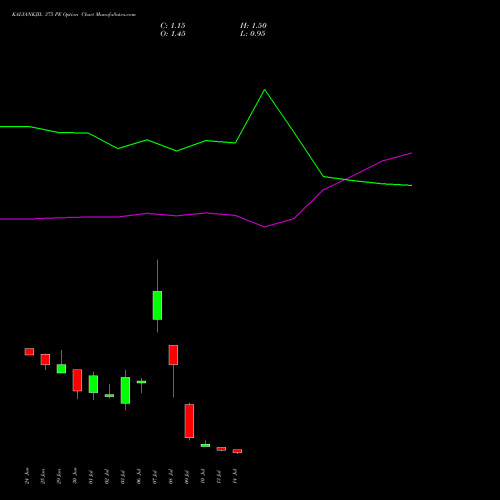Click the "24 Jun" date axis label

click(27, 476)
